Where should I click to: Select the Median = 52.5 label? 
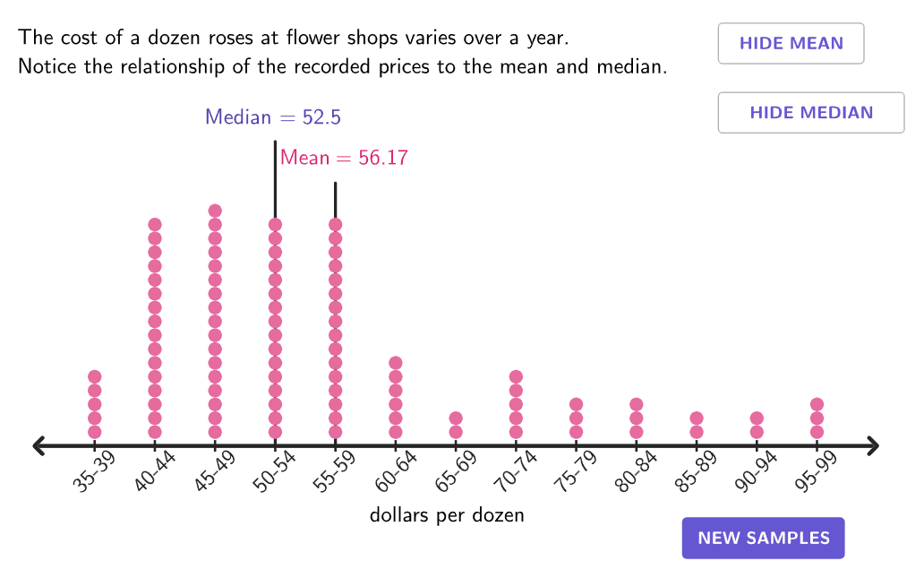(x=273, y=116)
